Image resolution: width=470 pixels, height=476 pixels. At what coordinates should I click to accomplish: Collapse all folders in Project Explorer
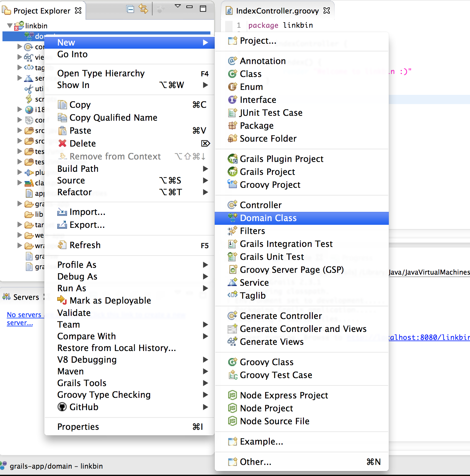pos(130,9)
